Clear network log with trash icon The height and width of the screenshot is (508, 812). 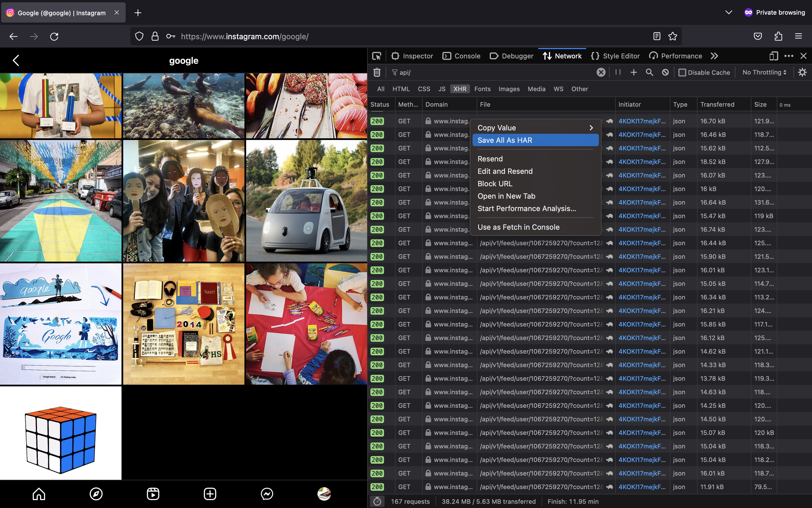click(x=377, y=72)
